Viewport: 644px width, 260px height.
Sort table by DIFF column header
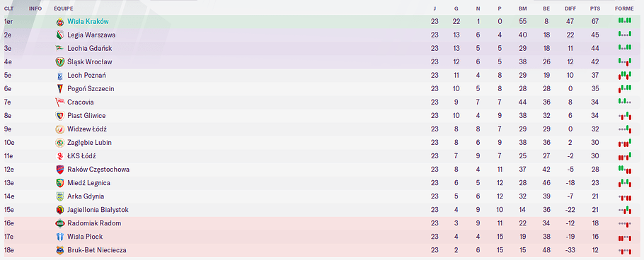coord(570,8)
